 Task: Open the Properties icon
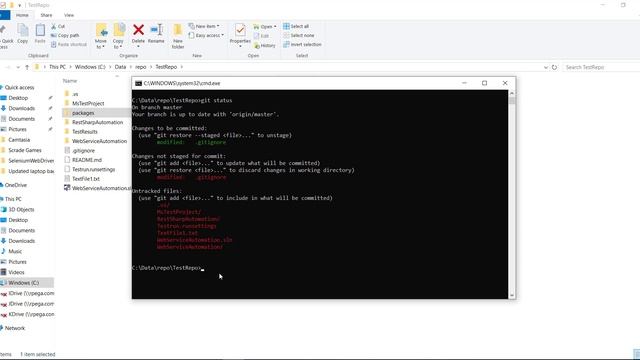[x=240, y=30]
